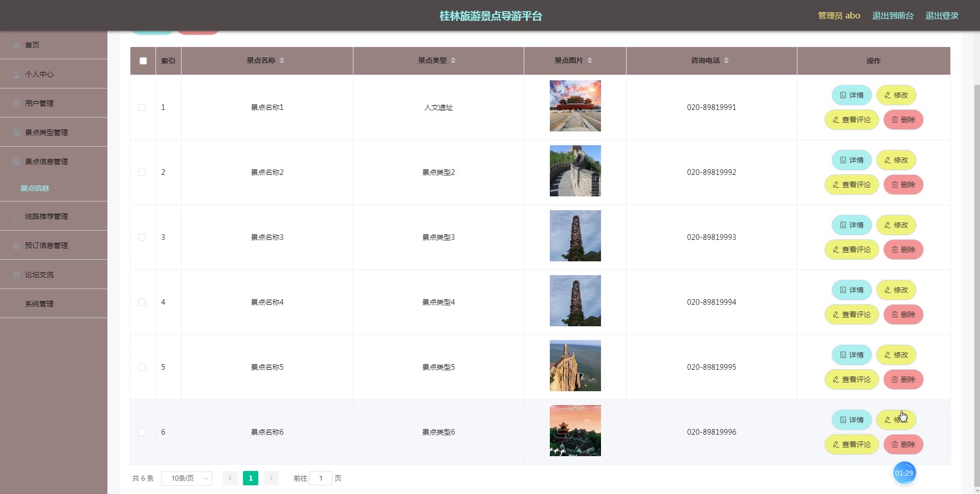Click 查看评论 for 景点名称4

click(x=852, y=315)
